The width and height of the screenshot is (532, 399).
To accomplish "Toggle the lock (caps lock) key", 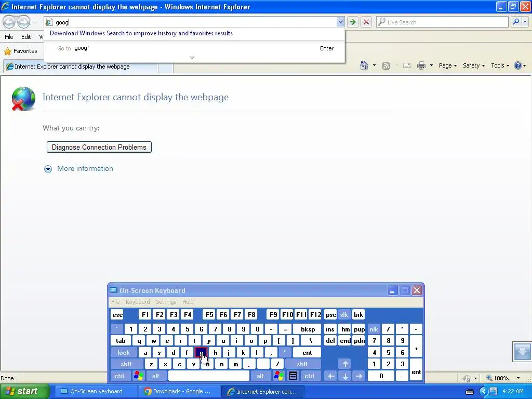I will (x=124, y=353).
